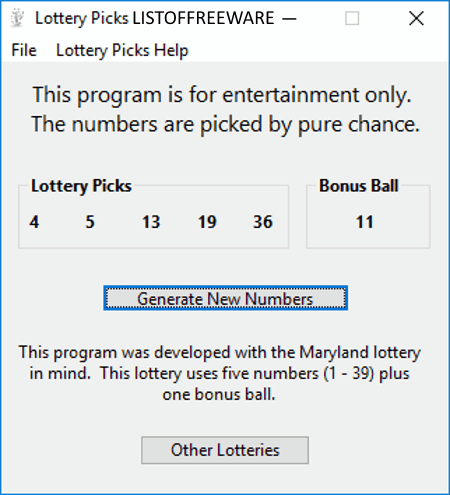Open the Lottery Picks Help menu
Image resolution: width=450 pixels, height=495 pixels.
click(122, 51)
